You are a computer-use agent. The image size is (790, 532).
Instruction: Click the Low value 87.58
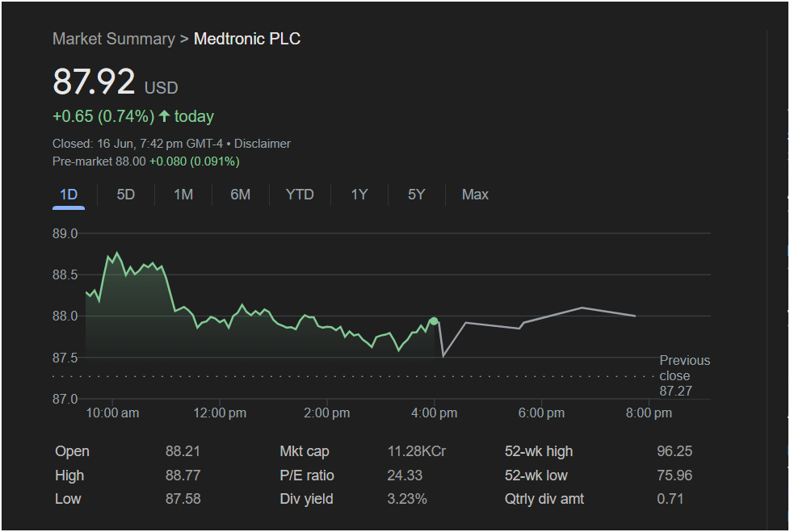183,499
